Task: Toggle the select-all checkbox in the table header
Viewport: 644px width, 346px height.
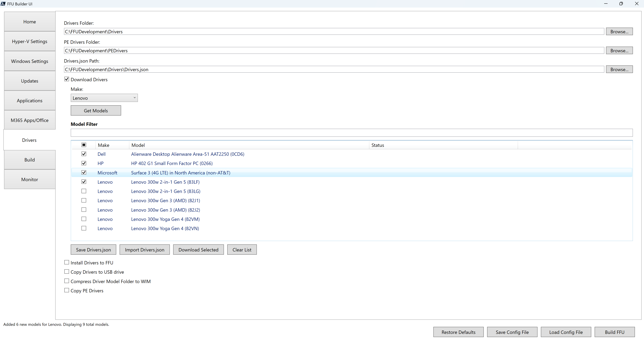Action: coord(84,145)
